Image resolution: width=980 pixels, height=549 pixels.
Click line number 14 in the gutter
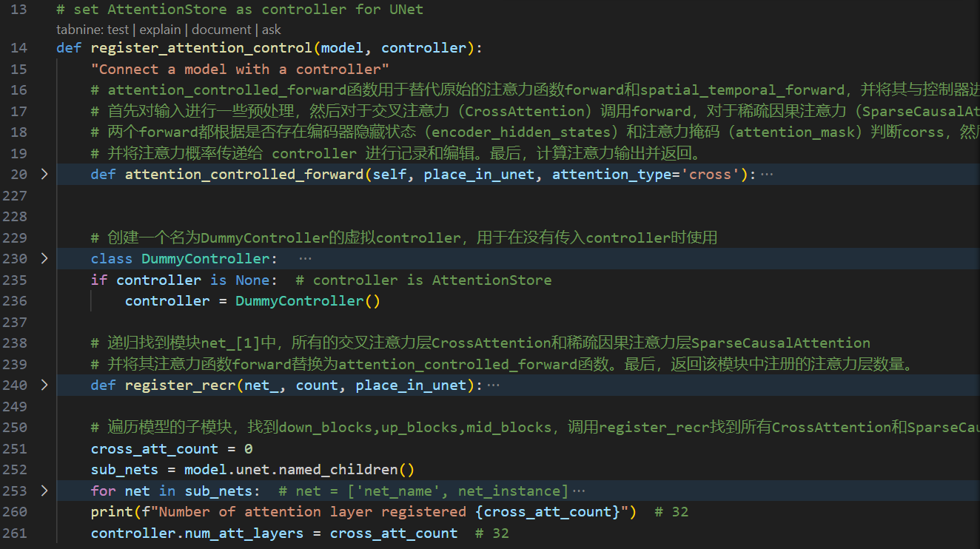(x=19, y=48)
